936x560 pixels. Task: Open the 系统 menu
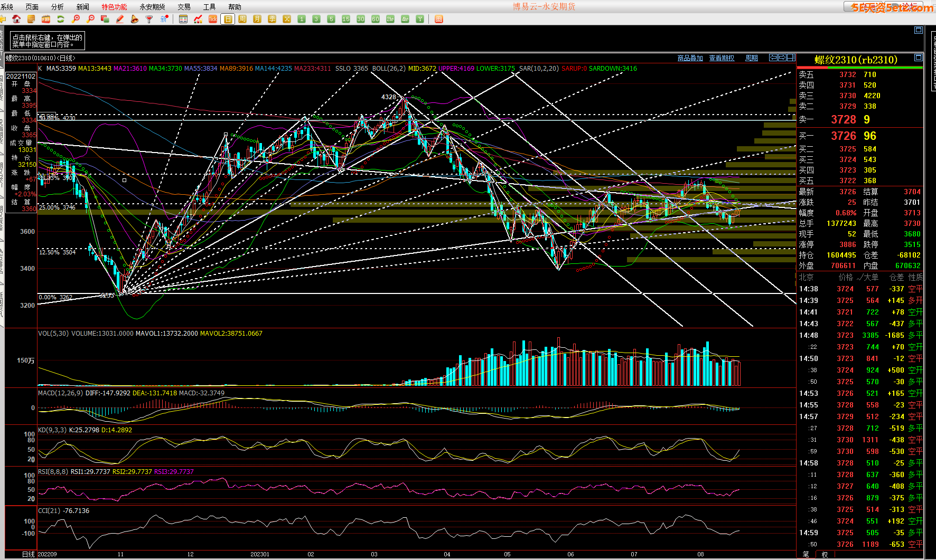click(x=7, y=7)
